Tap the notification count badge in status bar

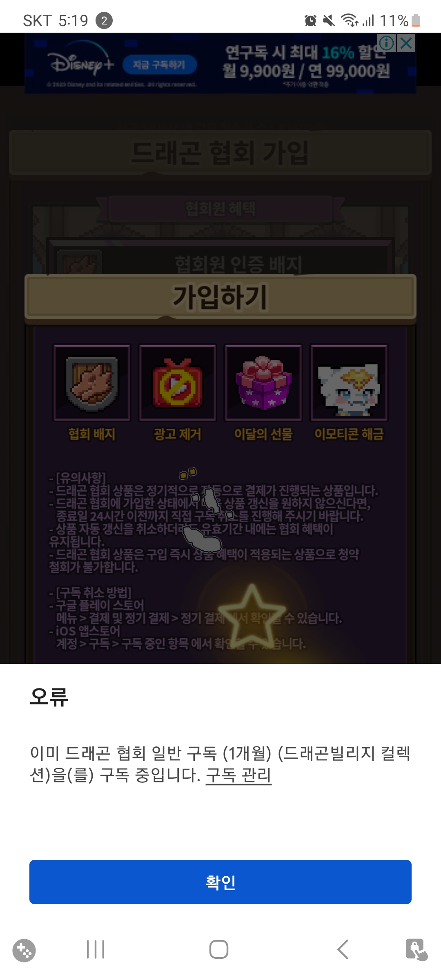104,20
